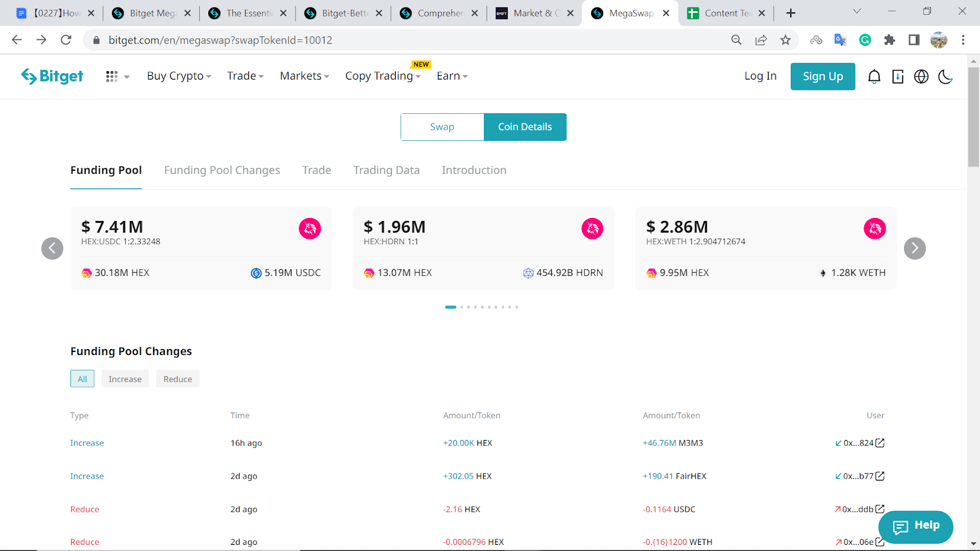The image size is (980, 551).
Task: Click the Bitget logo
Action: [x=53, y=76]
